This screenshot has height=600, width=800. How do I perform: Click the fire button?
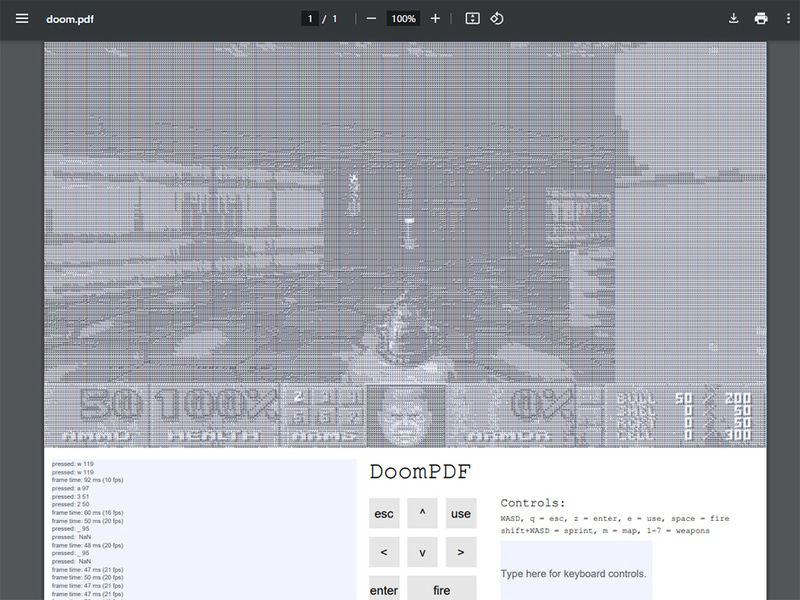[x=441, y=588]
